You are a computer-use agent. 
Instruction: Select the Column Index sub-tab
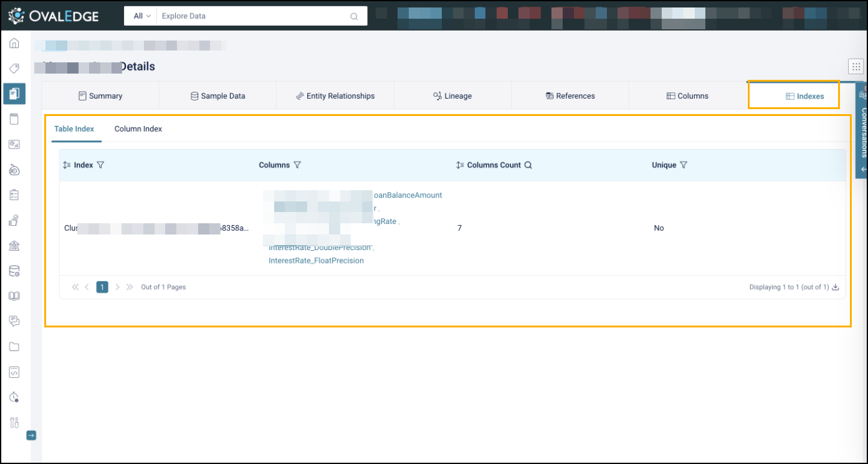coord(138,129)
